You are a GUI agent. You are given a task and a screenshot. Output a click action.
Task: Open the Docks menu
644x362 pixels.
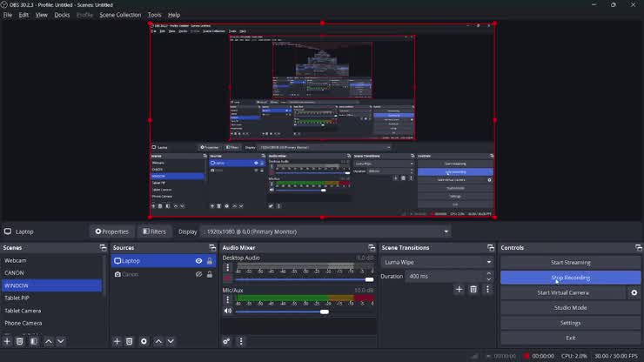(x=62, y=15)
